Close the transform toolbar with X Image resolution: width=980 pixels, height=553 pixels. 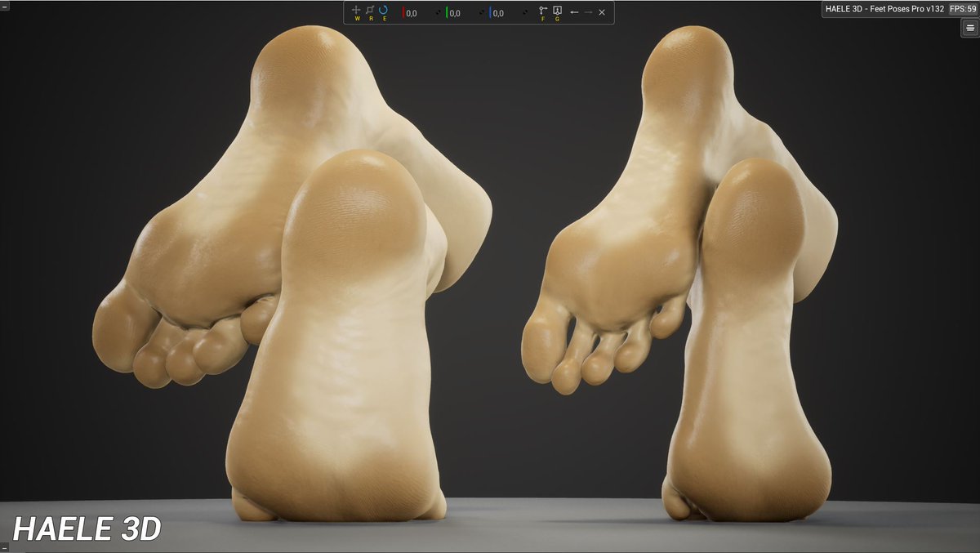(x=602, y=12)
